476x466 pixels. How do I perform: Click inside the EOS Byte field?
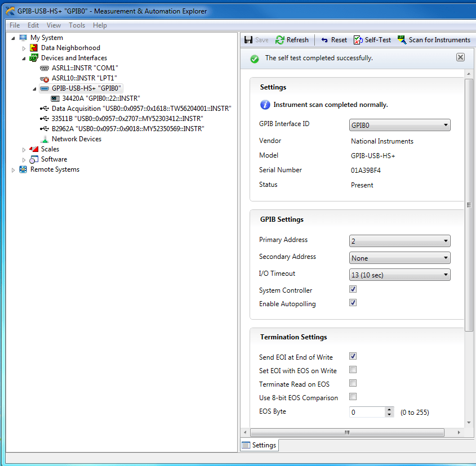coord(366,411)
